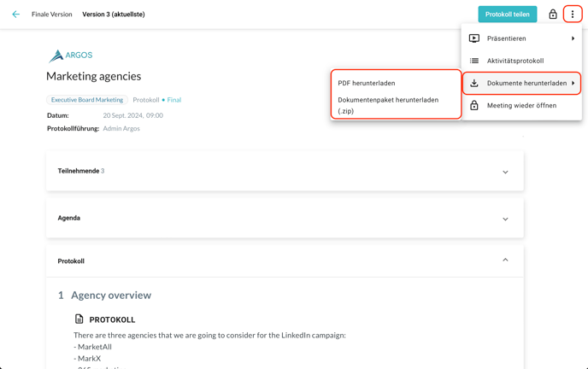588x369 pixels.
Task: Click the Agency overview heading
Action: tap(111, 295)
